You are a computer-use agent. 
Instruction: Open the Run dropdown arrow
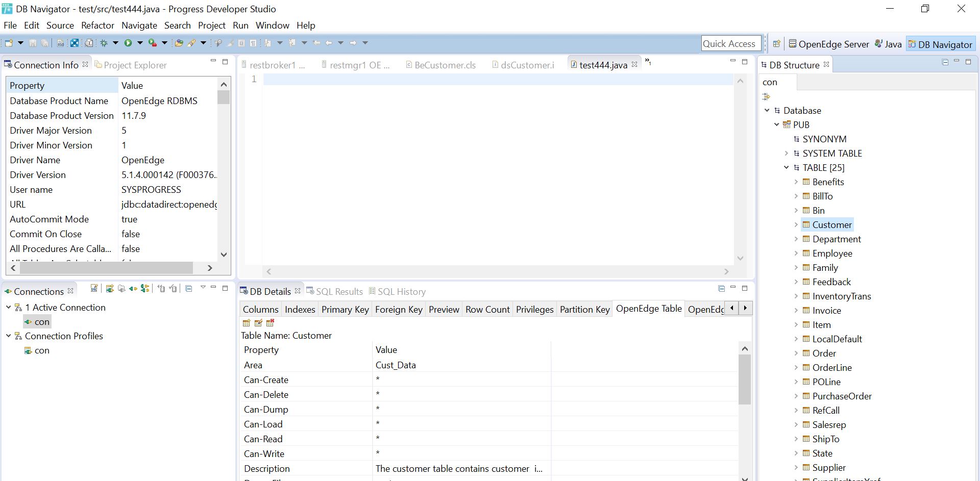click(x=140, y=43)
